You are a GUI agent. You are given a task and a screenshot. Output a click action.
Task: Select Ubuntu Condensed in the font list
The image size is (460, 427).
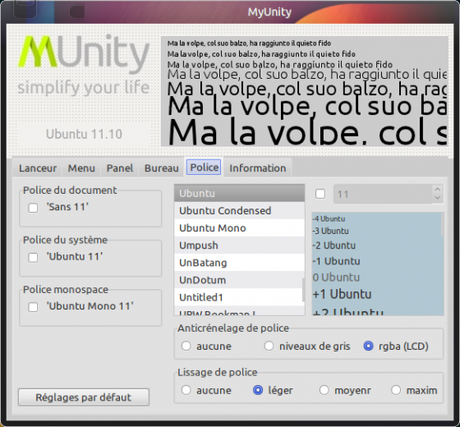(x=239, y=211)
